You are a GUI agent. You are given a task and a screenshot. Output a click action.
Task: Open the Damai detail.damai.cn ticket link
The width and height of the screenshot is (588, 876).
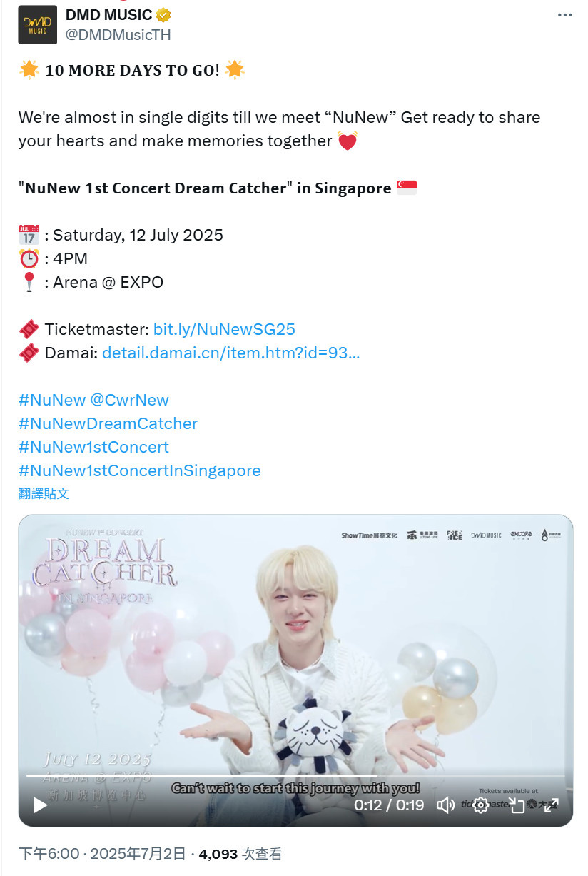231,353
